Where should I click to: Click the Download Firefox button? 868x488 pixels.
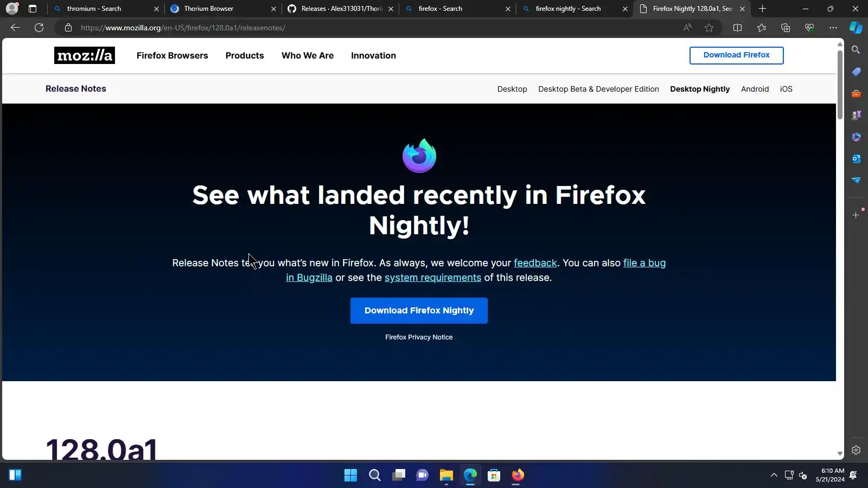point(736,55)
